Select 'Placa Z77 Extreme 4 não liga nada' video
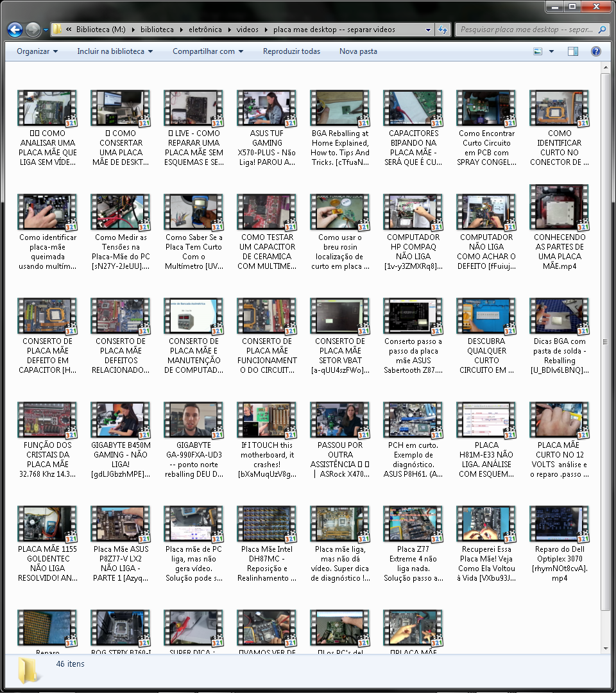 pyautogui.click(x=413, y=543)
